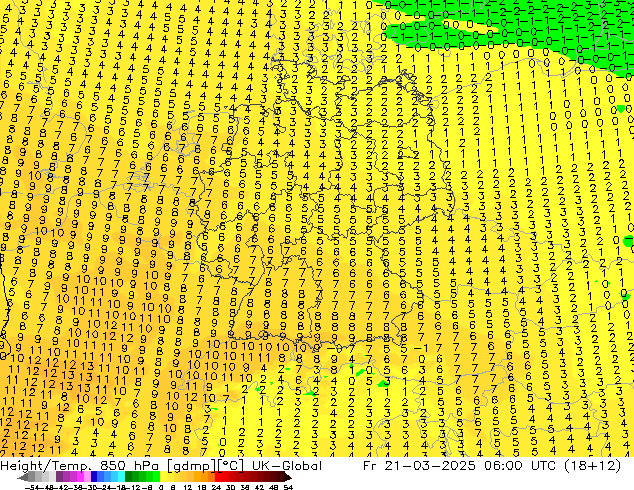Viewport: 634px width, 490px height.
Task: Click the dark blue segment of the color legend
Action: point(94,477)
